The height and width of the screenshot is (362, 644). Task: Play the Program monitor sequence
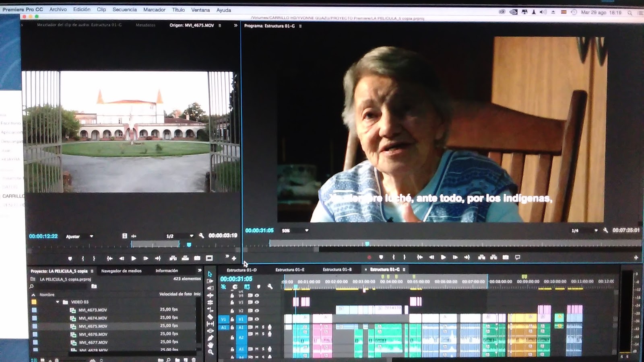click(x=443, y=257)
